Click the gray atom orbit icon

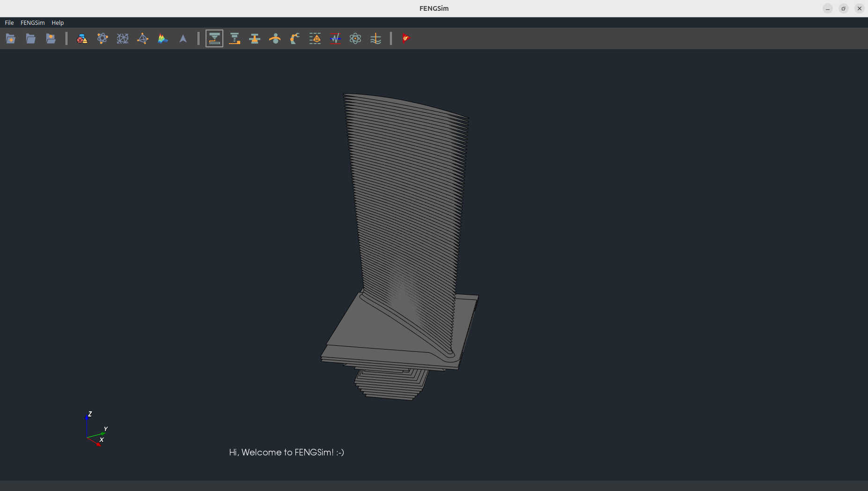coord(355,38)
